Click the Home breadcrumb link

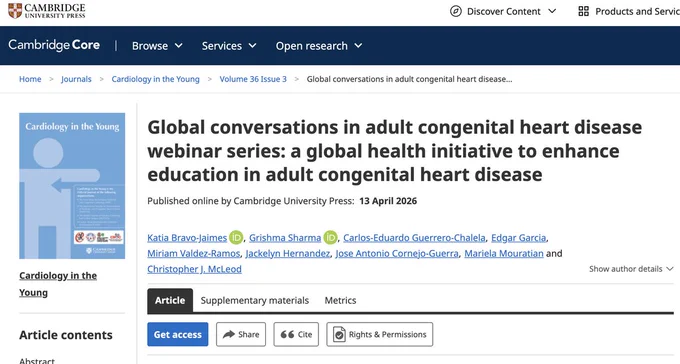coord(30,79)
